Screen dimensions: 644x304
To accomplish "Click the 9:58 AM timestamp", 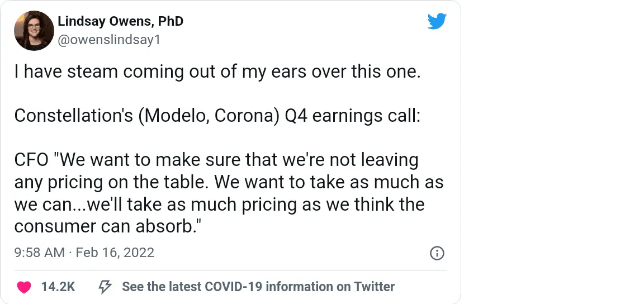I will (x=39, y=253).
